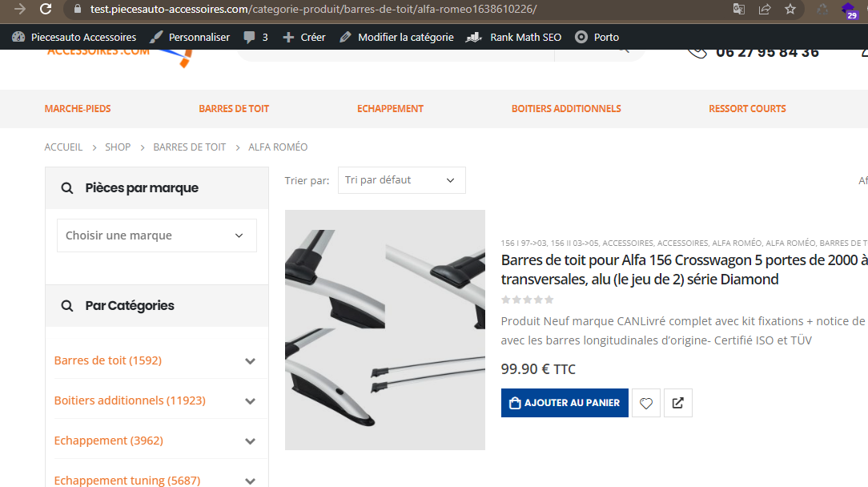The height and width of the screenshot is (487, 868).
Task: Click the address bar lock icon
Action: [78, 10]
